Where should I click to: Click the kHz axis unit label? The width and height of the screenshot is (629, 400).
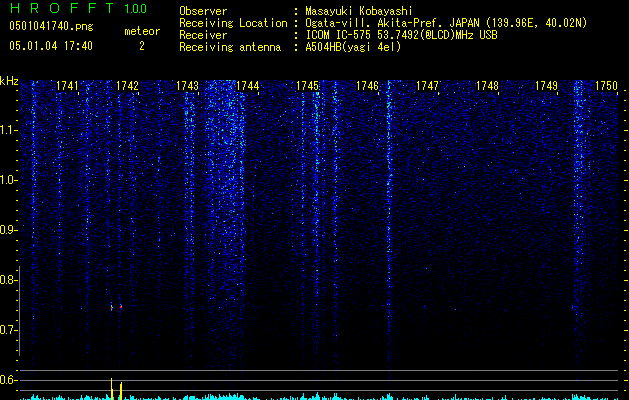(9, 81)
